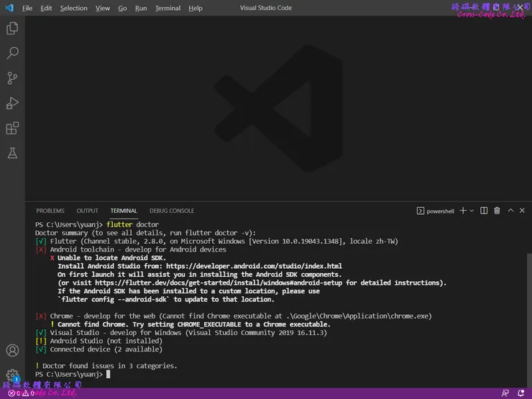This screenshot has width=532, height=399.
Task: Click the 'flutter config --android-sdk' line
Action: click(x=166, y=299)
